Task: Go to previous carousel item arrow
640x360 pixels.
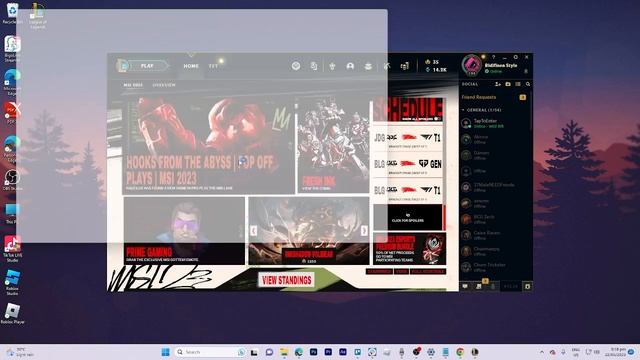Action: click(x=253, y=231)
